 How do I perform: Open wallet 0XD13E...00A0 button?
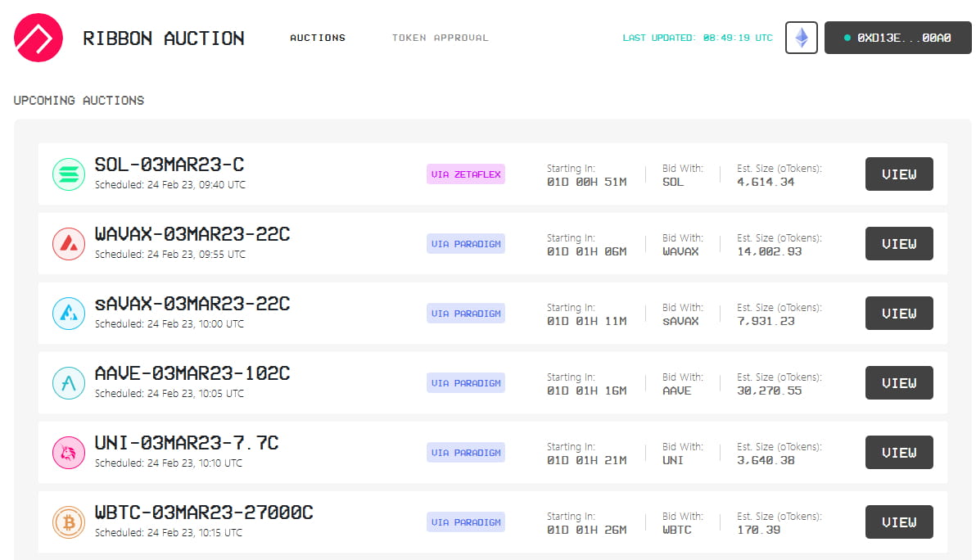[x=897, y=38]
